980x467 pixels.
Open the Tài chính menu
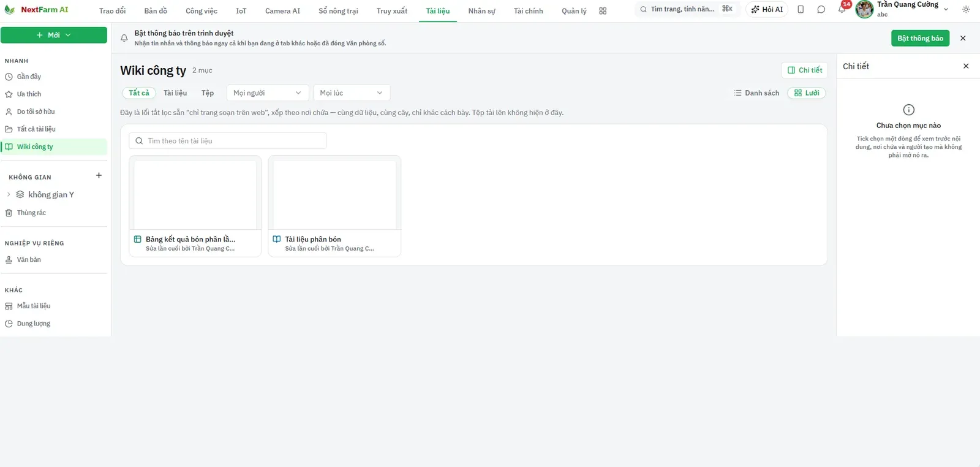(529, 11)
